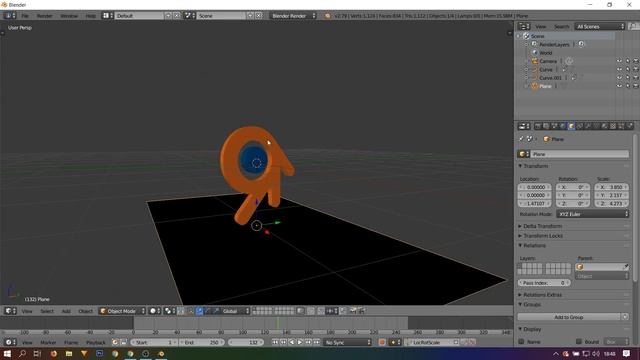Open the Render menu in the header

tap(44, 16)
